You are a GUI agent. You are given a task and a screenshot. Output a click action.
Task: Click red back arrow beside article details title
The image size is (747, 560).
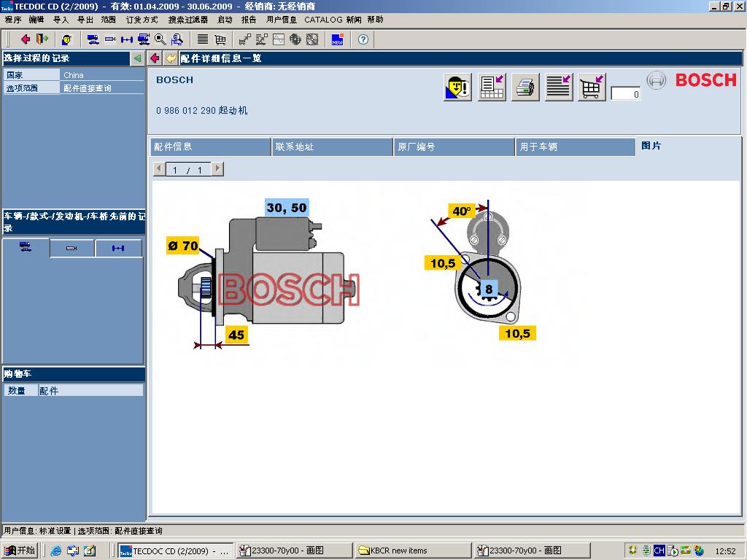[155, 58]
